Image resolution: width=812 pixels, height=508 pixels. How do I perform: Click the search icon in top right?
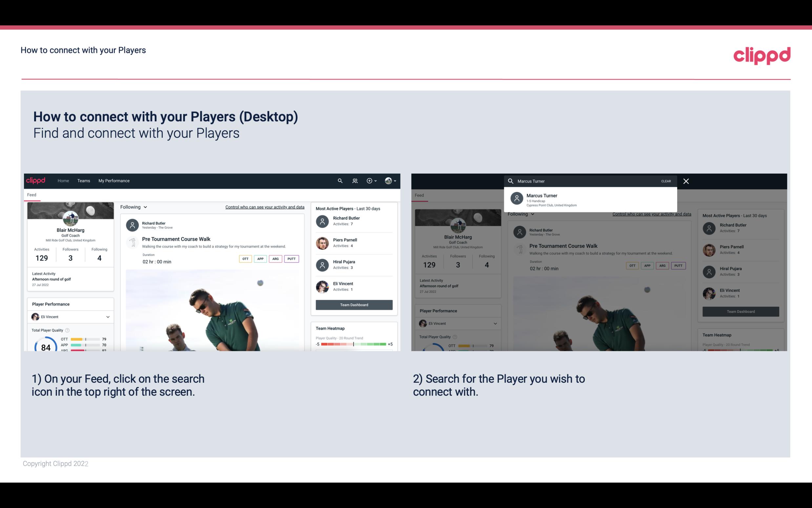339,180
